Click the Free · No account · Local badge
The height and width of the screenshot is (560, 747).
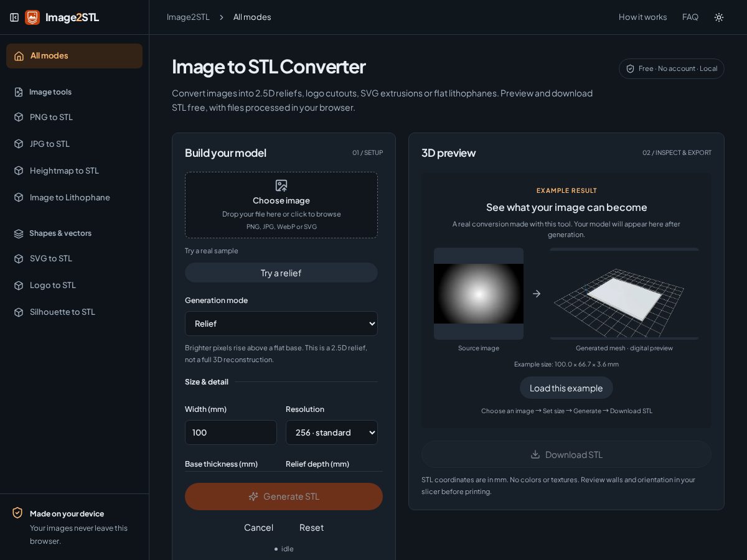(672, 68)
